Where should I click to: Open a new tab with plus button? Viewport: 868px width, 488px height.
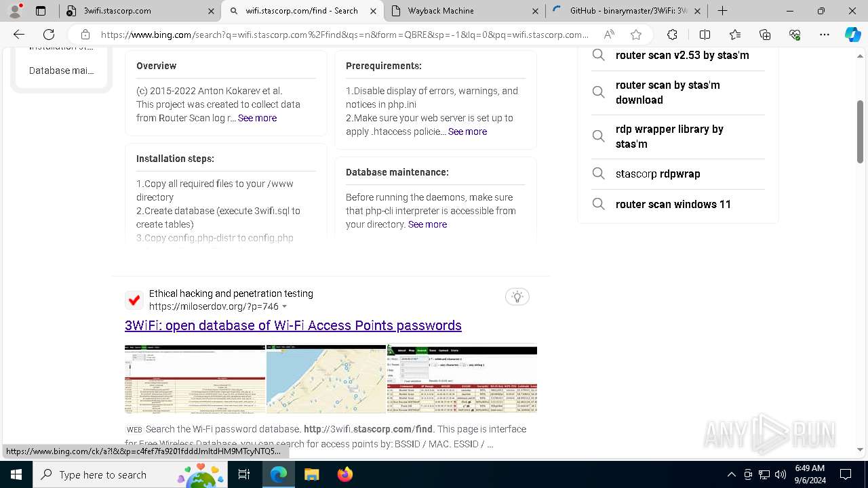pos(723,11)
